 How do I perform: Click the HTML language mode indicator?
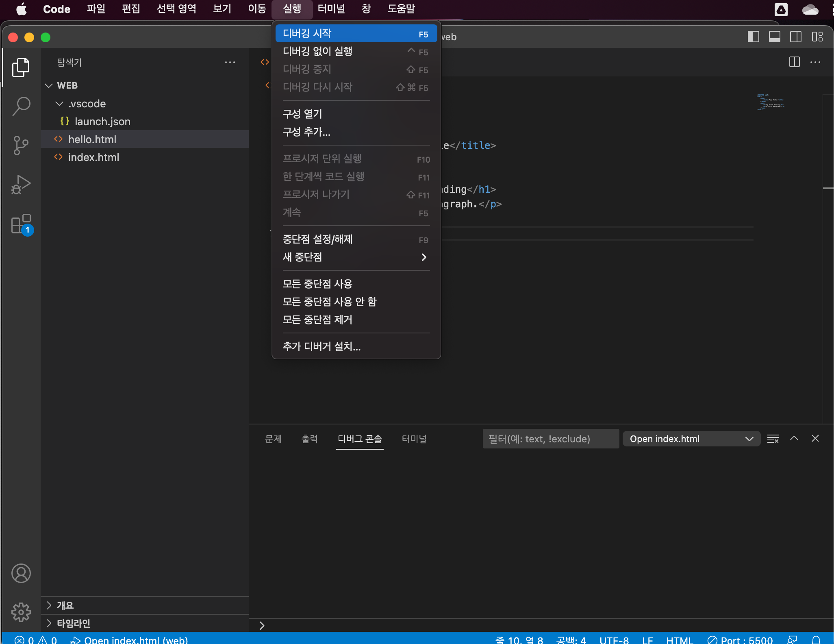coord(679,640)
